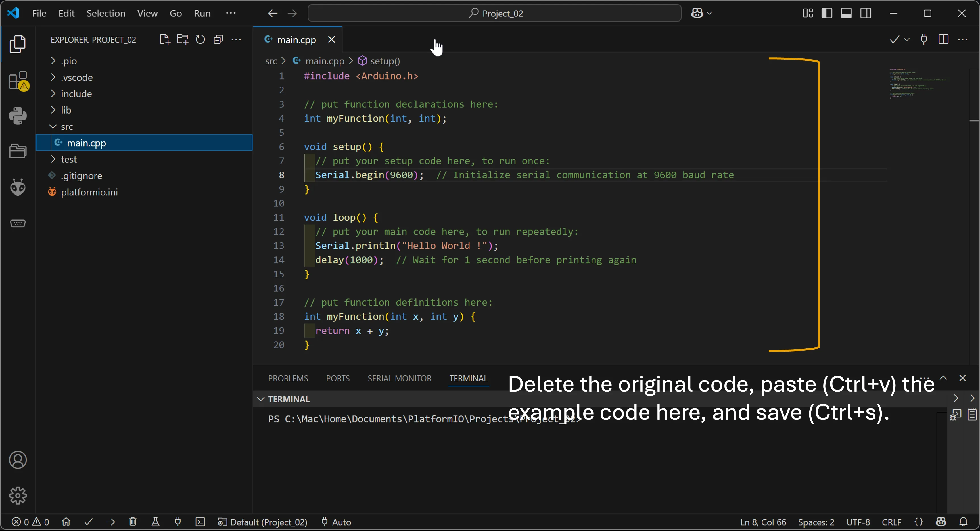This screenshot has height=531, width=980.
Task: Change UTF-8 encoding in status bar
Action: (x=858, y=522)
